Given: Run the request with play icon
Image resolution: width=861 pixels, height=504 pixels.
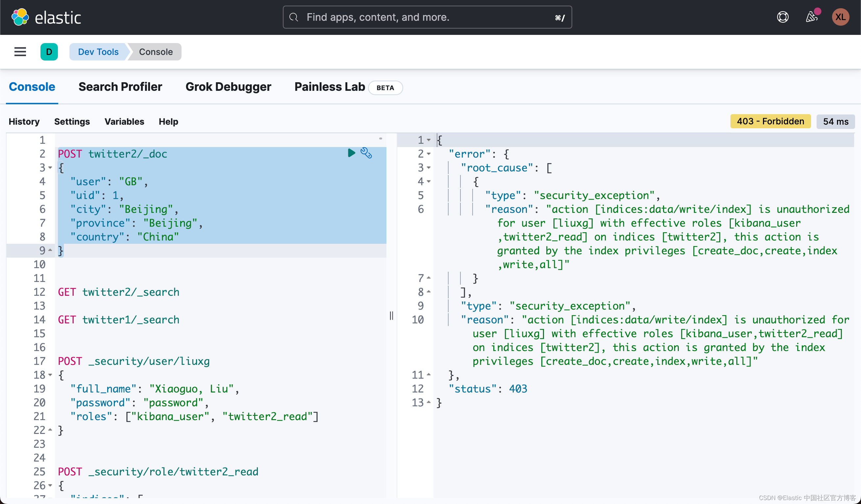Looking at the screenshot, I should pos(351,153).
